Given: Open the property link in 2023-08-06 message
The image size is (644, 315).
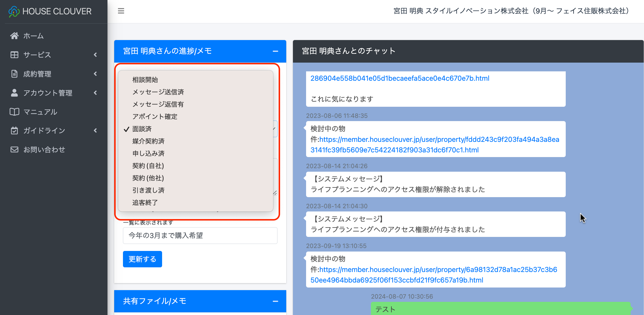Looking at the screenshot, I should click(439, 140).
